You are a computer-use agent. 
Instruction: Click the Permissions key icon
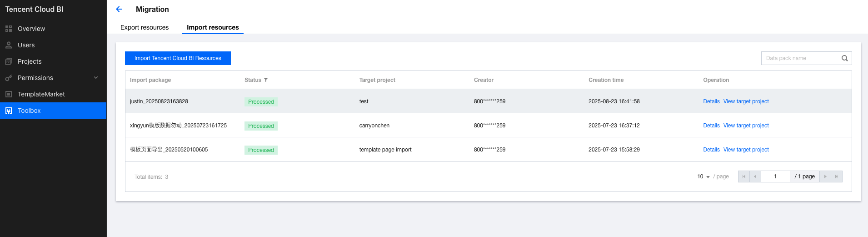tap(9, 78)
